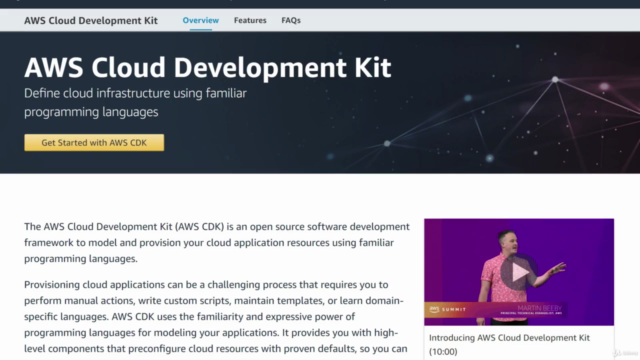Click the '(10:00)' video duration text

point(443,351)
